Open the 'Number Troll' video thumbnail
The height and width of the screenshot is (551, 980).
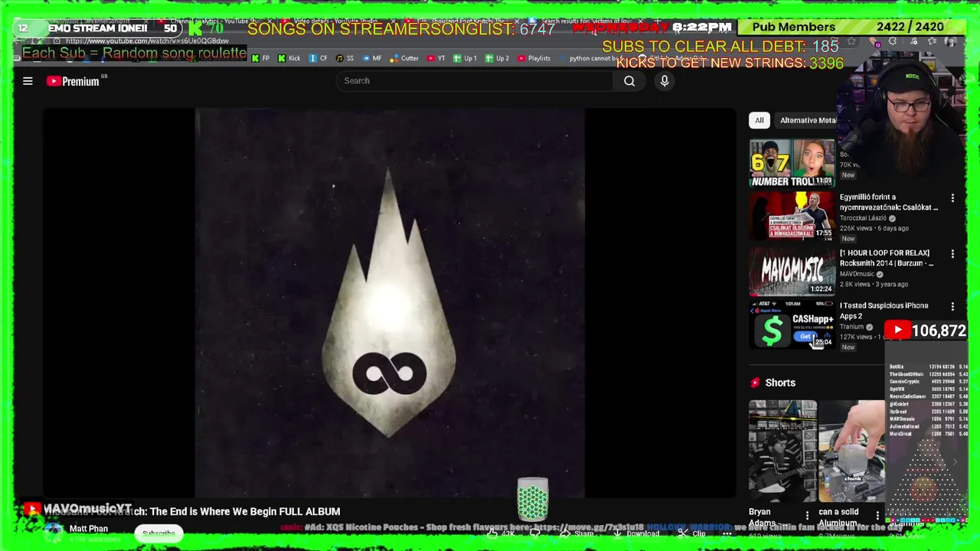792,163
